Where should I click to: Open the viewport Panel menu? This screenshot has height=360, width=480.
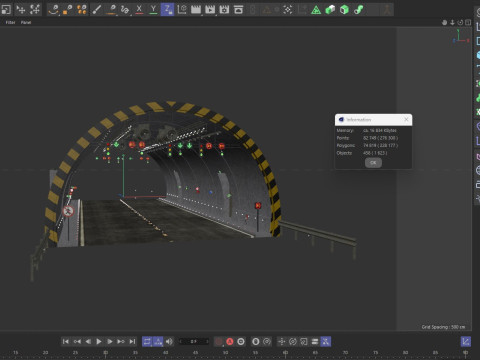(x=26, y=22)
